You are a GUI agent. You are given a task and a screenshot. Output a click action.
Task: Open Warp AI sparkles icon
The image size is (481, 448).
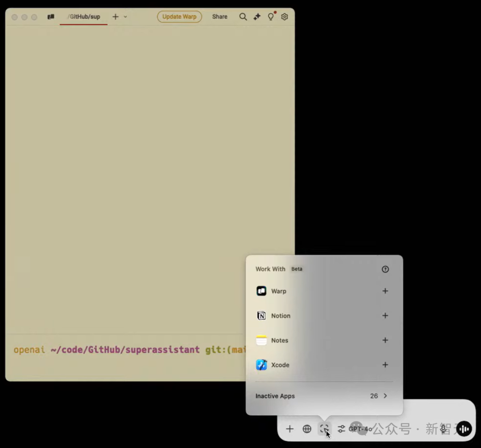coord(257,16)
